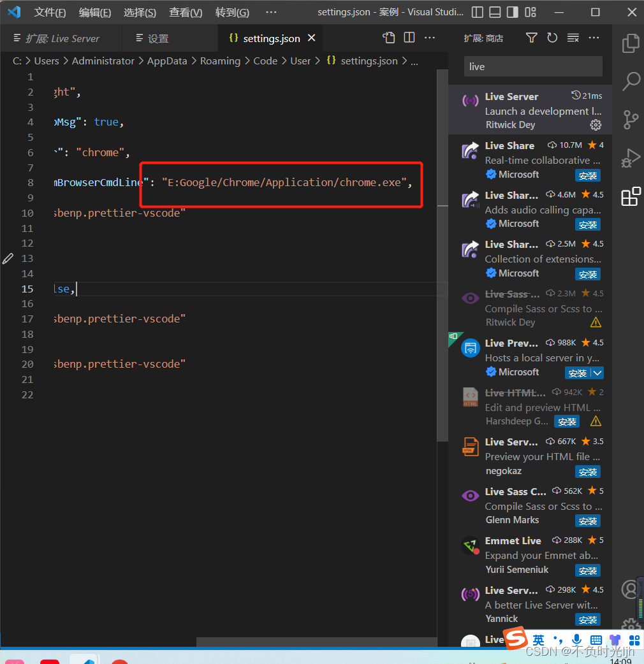Viewport: 644px width, 664px height.
Task: Open the Accounts icon in activity bar
Action: click(631, 589)
